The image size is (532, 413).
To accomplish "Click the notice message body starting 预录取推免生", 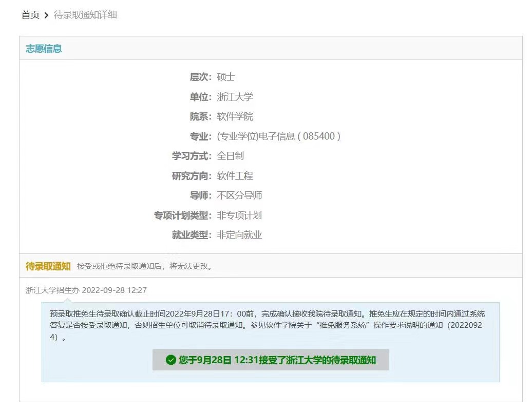I will 268,325.
